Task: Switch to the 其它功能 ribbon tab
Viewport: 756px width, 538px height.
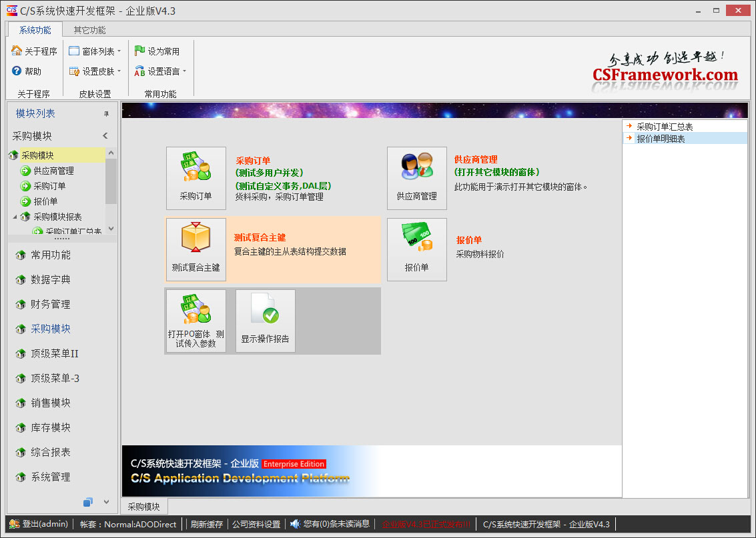Action: (x=89, y=30)
